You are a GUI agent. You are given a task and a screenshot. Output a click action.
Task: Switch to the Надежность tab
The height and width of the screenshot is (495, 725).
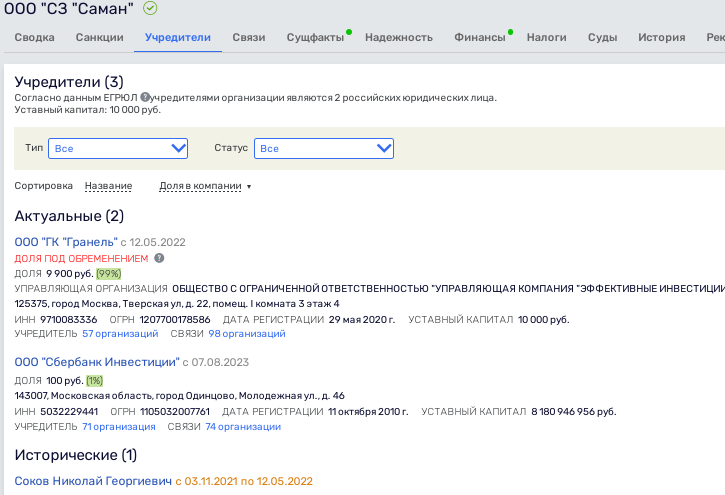[399, 37]
